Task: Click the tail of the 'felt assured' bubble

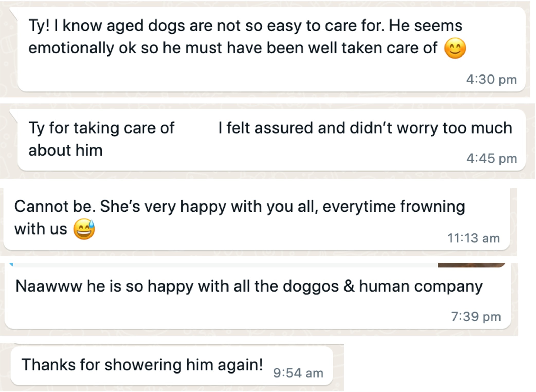Action: (13, 115)
